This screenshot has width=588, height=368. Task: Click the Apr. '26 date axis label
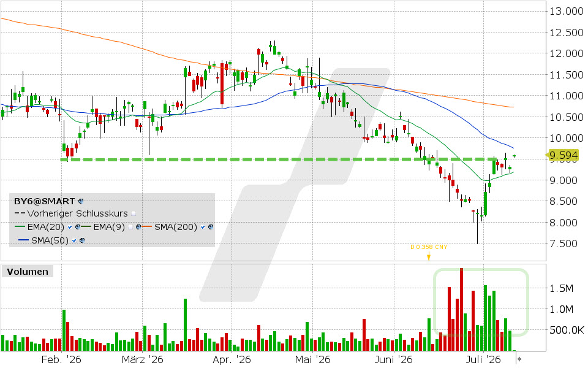point(232,360)
